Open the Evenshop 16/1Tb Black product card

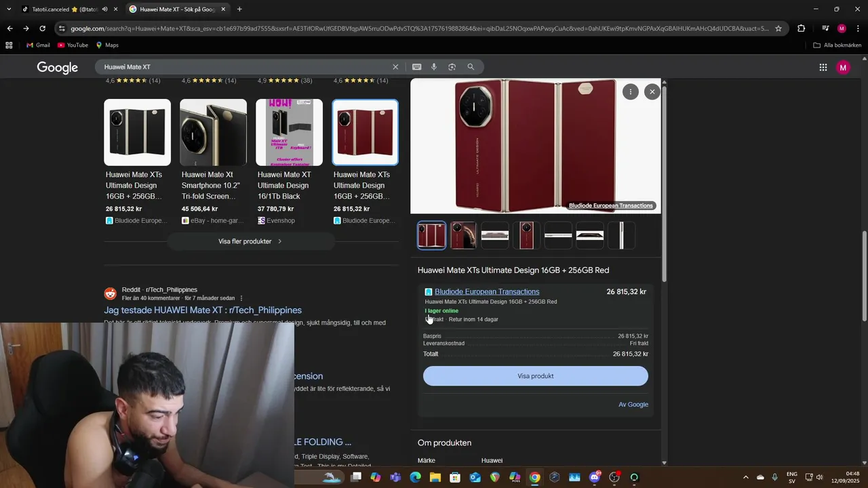click(x=289, y=162)
